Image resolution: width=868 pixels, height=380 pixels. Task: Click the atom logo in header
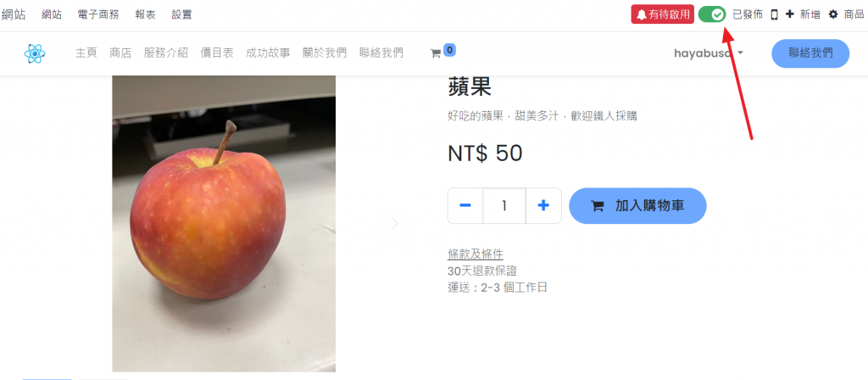[34, 53]
